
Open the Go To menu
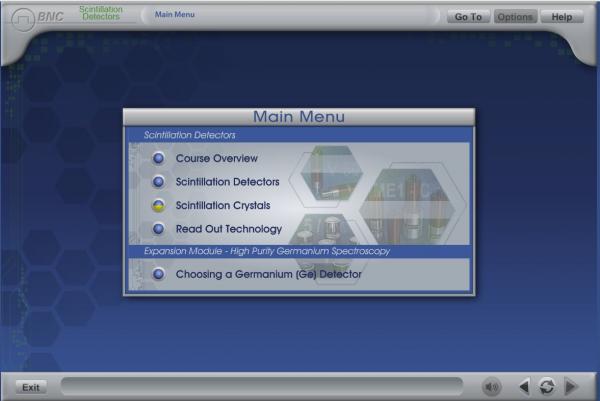pyautogui.click(x=468, y=17)
